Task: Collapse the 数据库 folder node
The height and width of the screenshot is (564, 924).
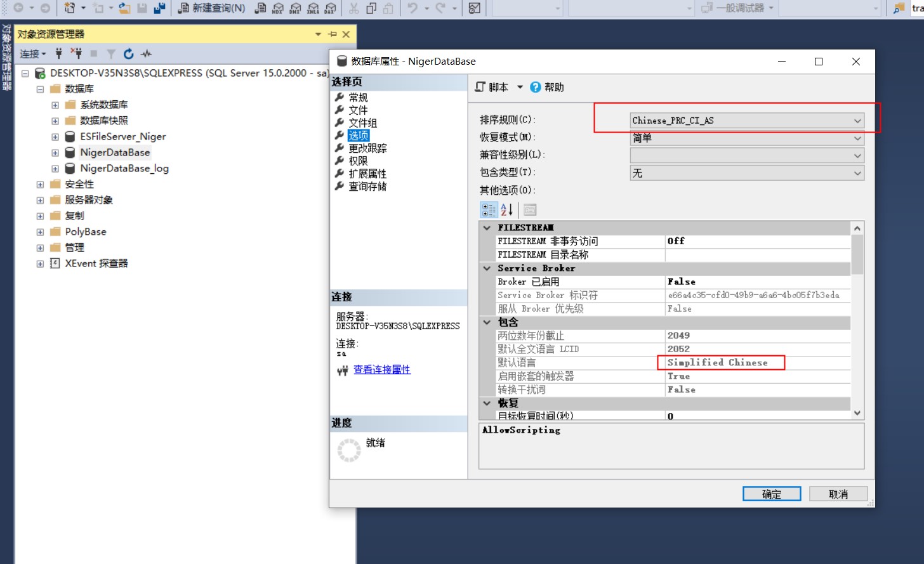Action: pos(40,89)
